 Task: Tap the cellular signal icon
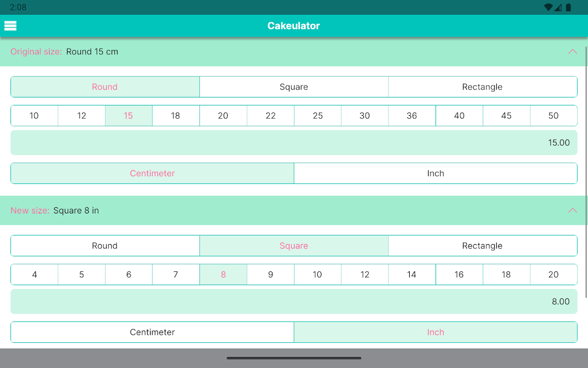558,7
